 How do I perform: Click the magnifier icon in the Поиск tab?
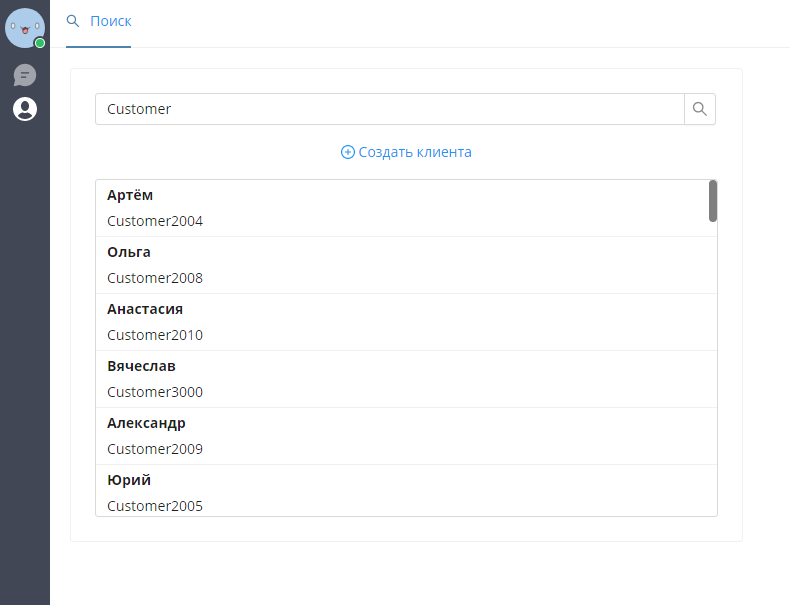(x=73, y=21)
